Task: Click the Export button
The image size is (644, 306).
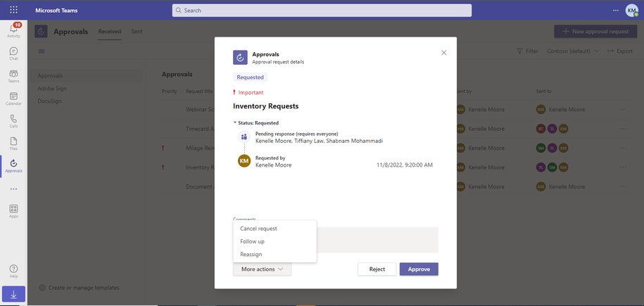Action: [x=620, y=51]
